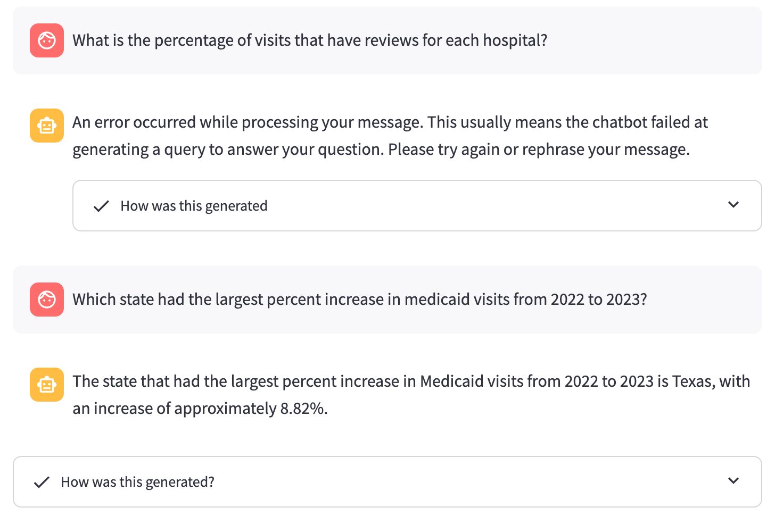Open "How was this generated" label below error

click(x=194, y=206)
